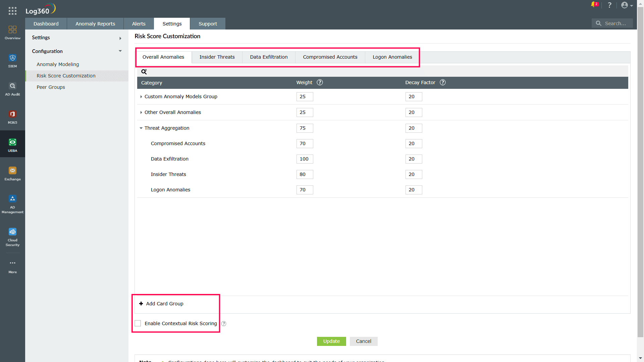Viewport: 644px width, 362px height.
Task: Switch to the Insider Threats tab
Action: pos(217,57)
